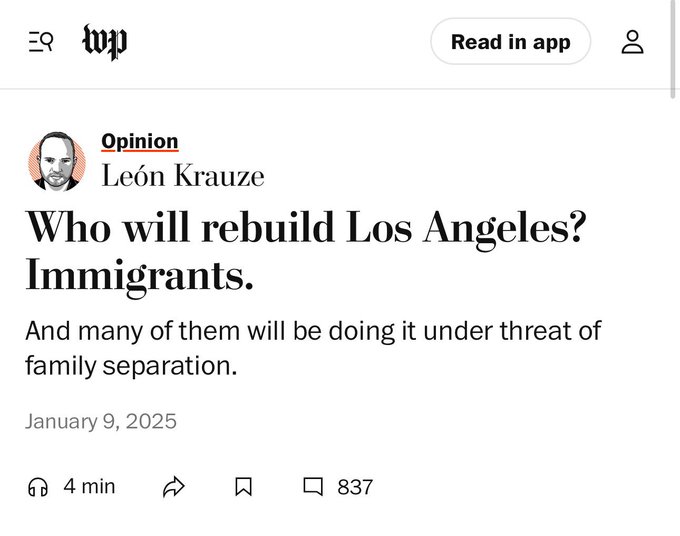This screenshot has width=680, height=536.
Task: Click León Krauze's author portrait
Action: [x=56, y=160]
